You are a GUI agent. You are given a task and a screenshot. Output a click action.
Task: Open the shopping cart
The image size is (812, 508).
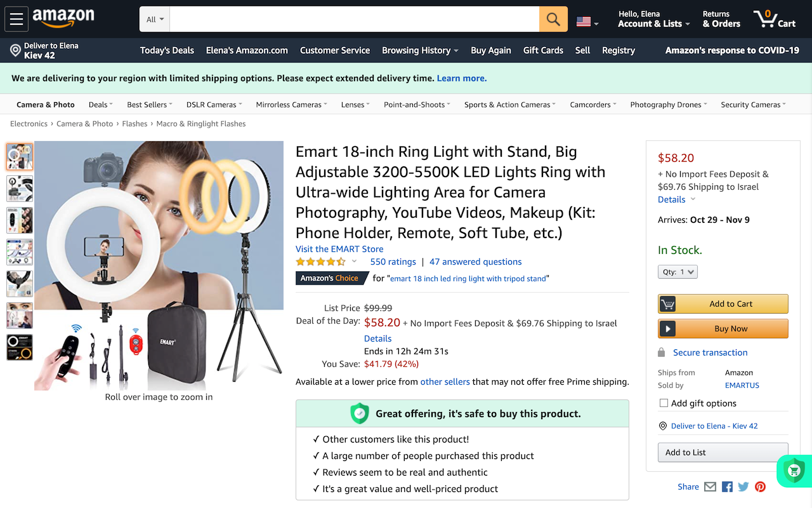(774, 19)
